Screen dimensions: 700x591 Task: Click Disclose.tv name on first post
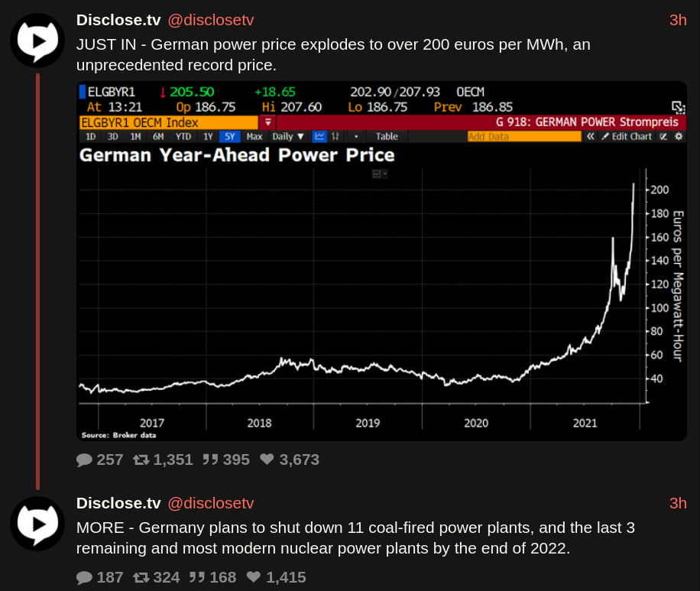point(118,20)
